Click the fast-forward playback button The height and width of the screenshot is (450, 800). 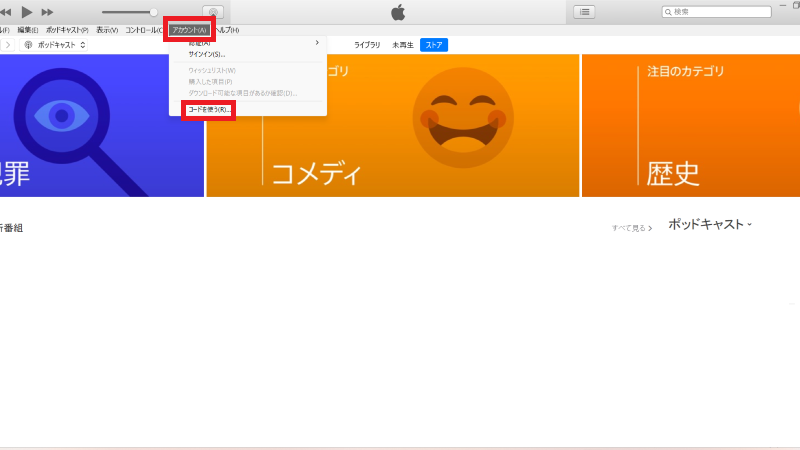[x=47, y=12]
